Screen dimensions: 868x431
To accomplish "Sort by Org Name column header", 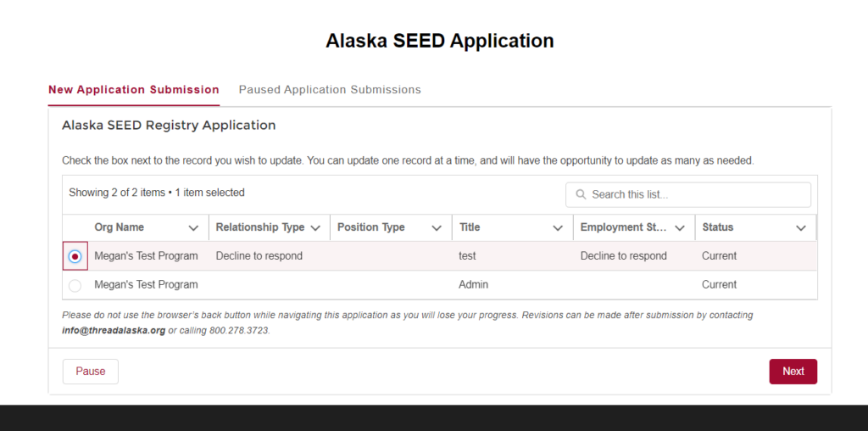I will (119, 227).
